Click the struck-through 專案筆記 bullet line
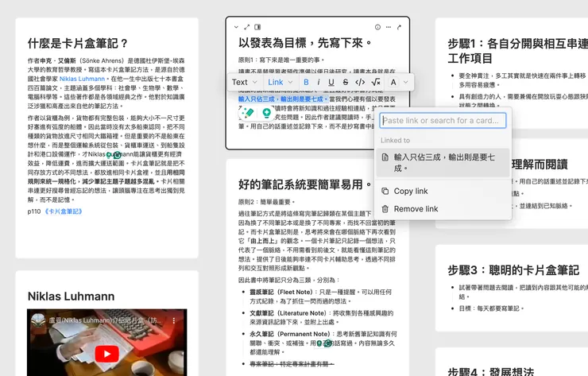Screen dimensions: 588x376 click(292, 364)
